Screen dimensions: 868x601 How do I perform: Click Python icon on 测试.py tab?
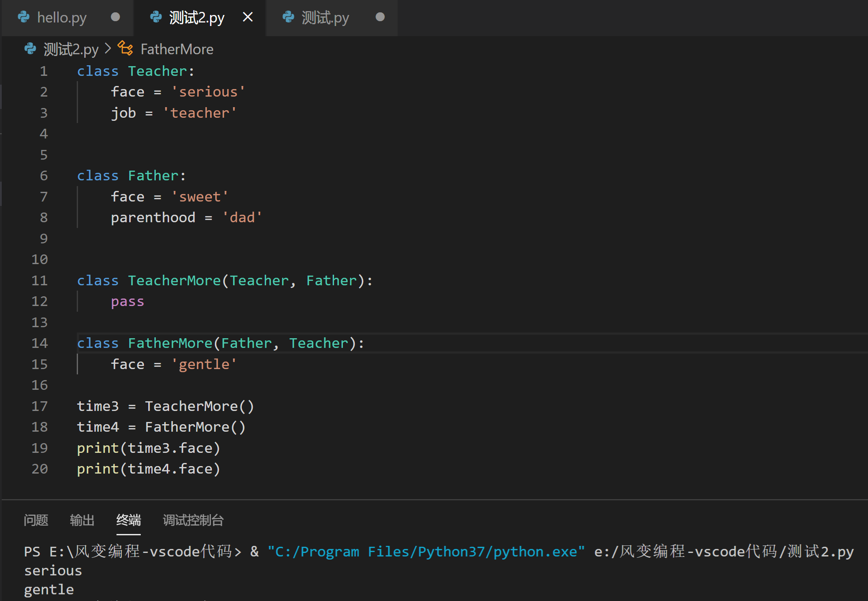click(288, 17)
